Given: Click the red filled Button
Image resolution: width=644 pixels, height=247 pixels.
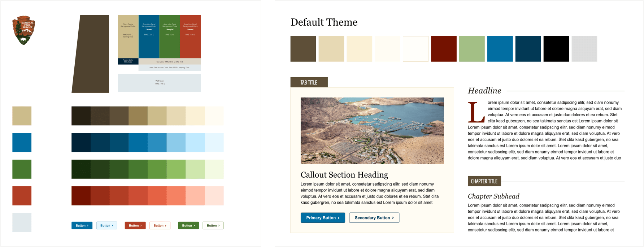Looking at the screenshot, I should tap(135, 226).
